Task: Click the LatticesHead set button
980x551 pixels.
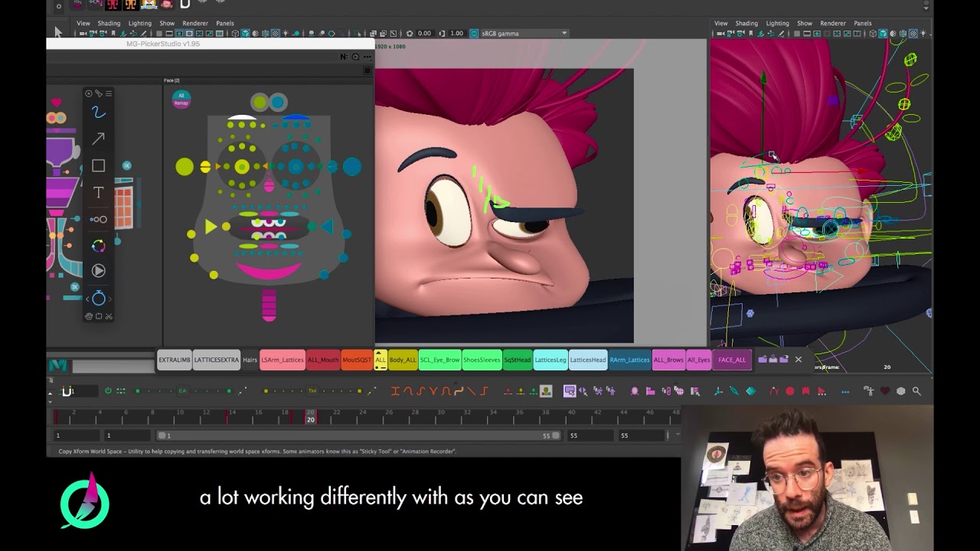Action: click(588, 360)
